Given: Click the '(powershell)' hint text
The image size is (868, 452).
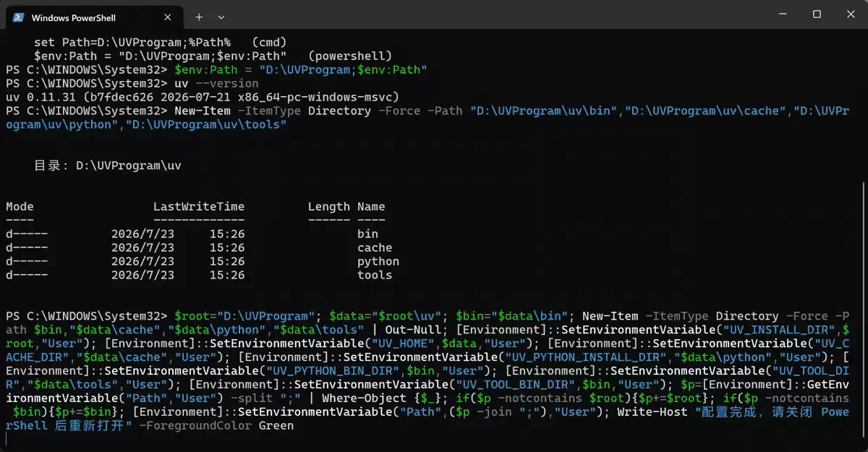Looking at the screenshot, I should click(x=350, y=56).
